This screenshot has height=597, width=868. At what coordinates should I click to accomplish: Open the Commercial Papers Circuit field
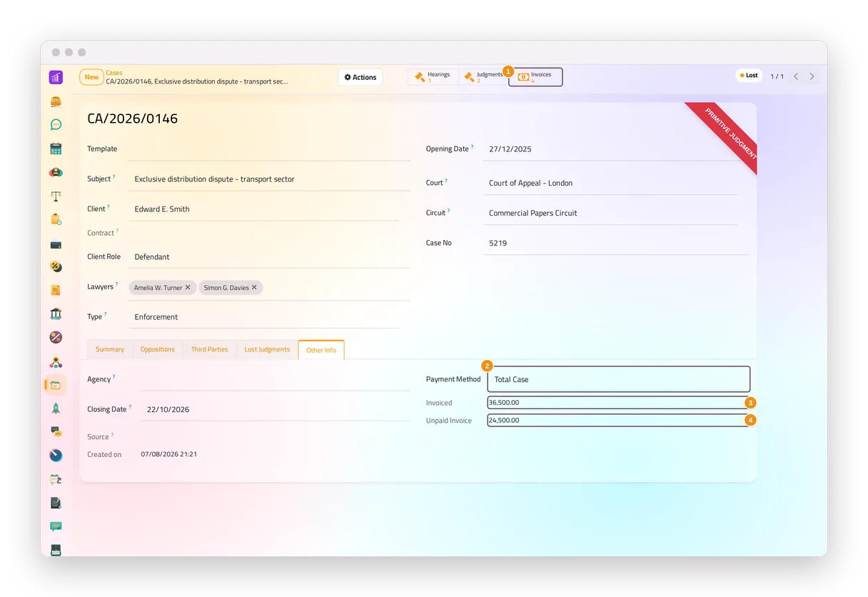pyautogui.click(x=610, y=213)
